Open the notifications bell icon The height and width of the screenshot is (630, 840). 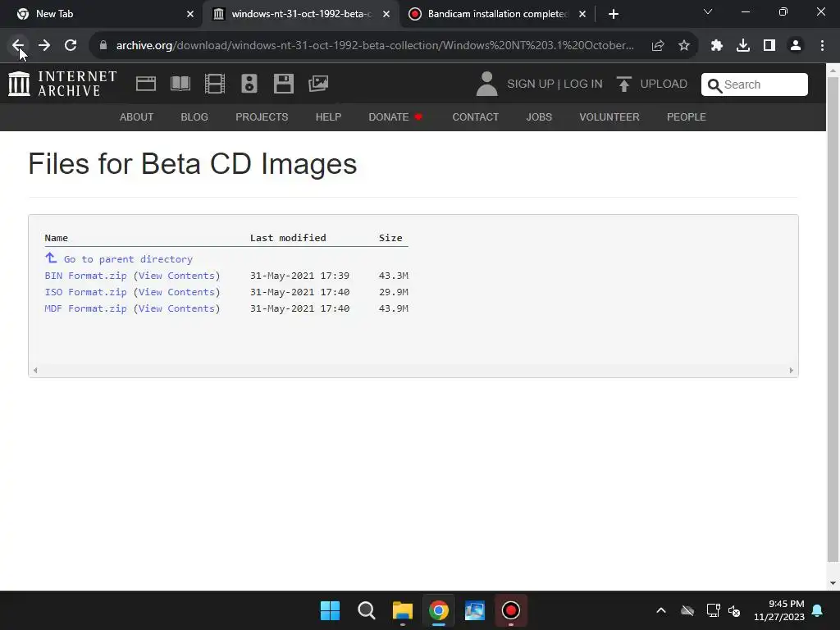point(818,610)
